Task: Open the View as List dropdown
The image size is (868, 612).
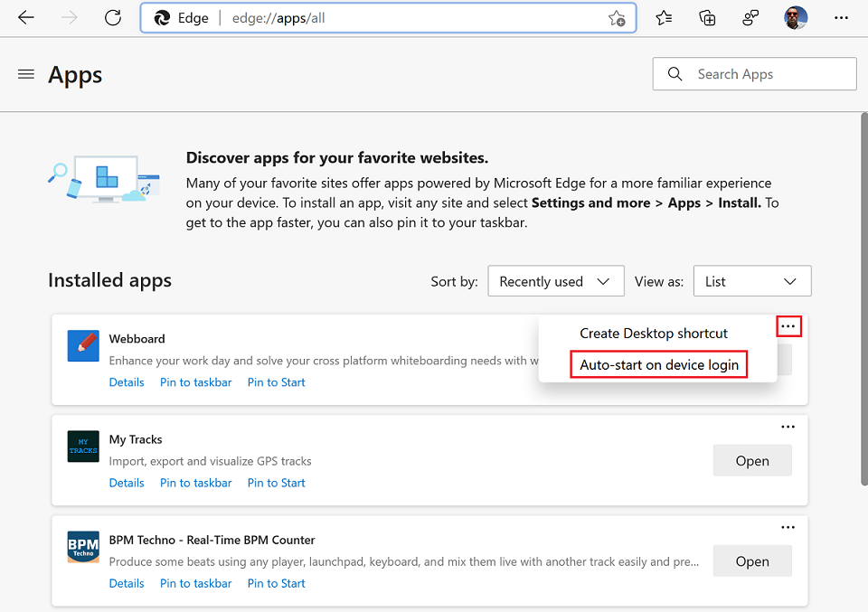Action: pyautogui.click(x=751, y=281)
